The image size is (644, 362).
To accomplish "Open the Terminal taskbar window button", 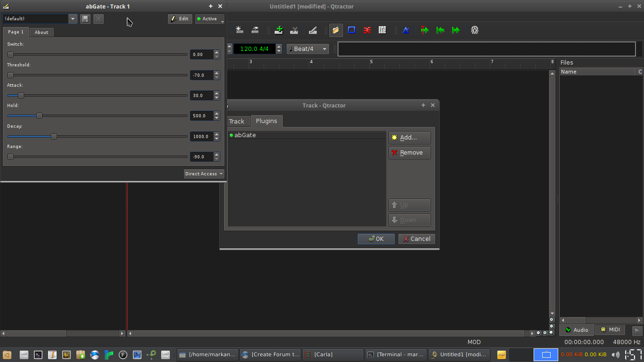I will [396, 354].
